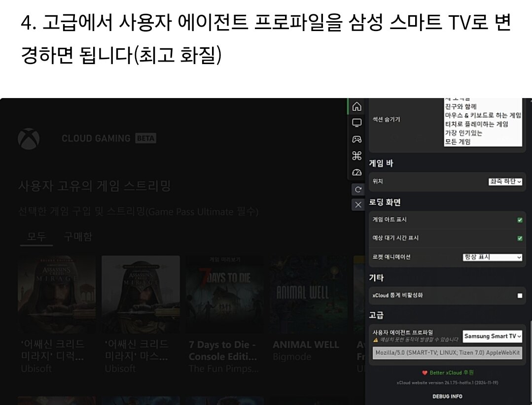Click the BETA badge next to Cloud Gaming
Image resolution: width=532 pixels, height=405 pixels.
145,138
